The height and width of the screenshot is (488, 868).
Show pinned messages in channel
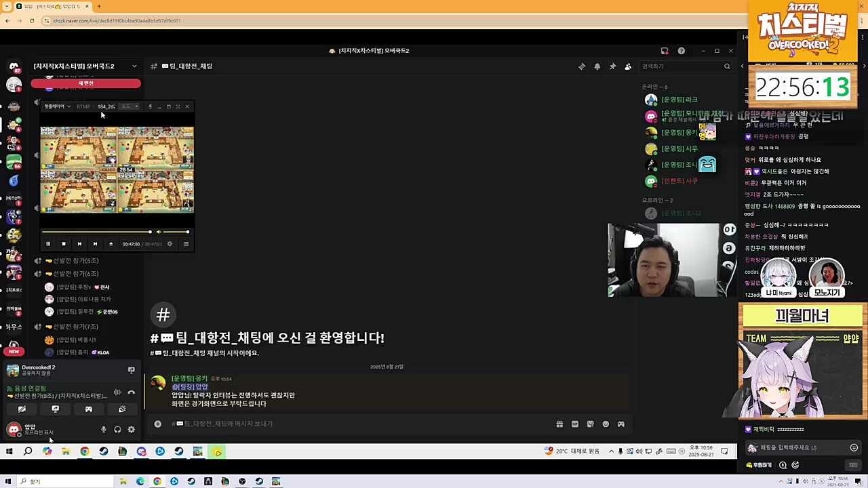[612, 66]
